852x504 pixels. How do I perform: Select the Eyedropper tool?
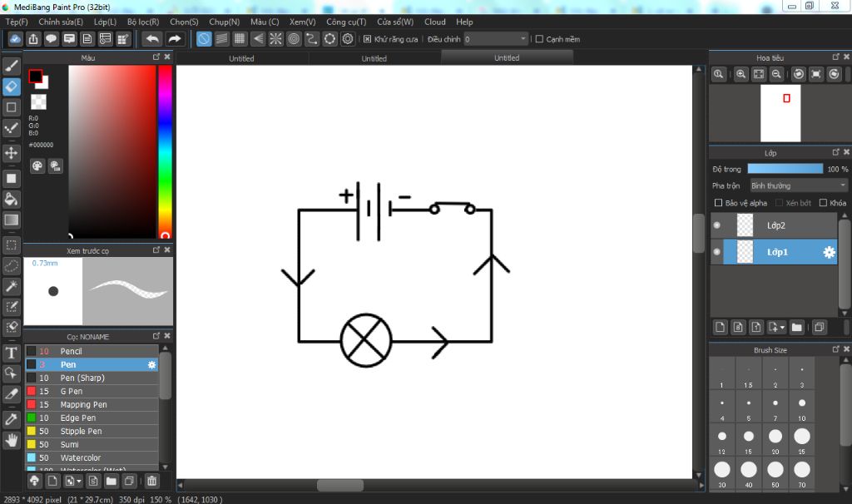click(x=12, y=418)
